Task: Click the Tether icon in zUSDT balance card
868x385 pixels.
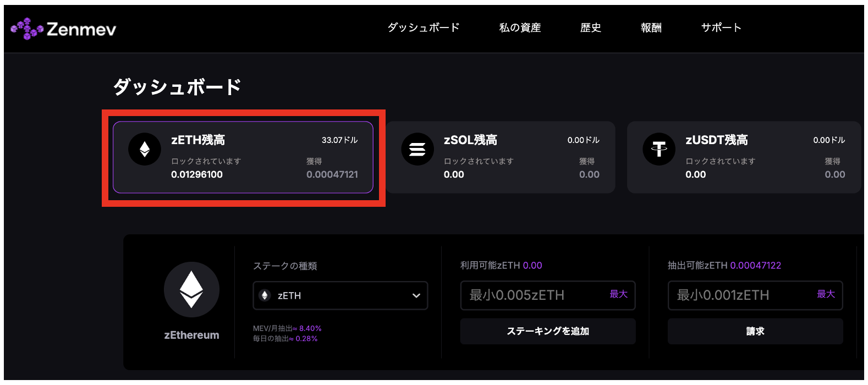Action: coord(659,149)
